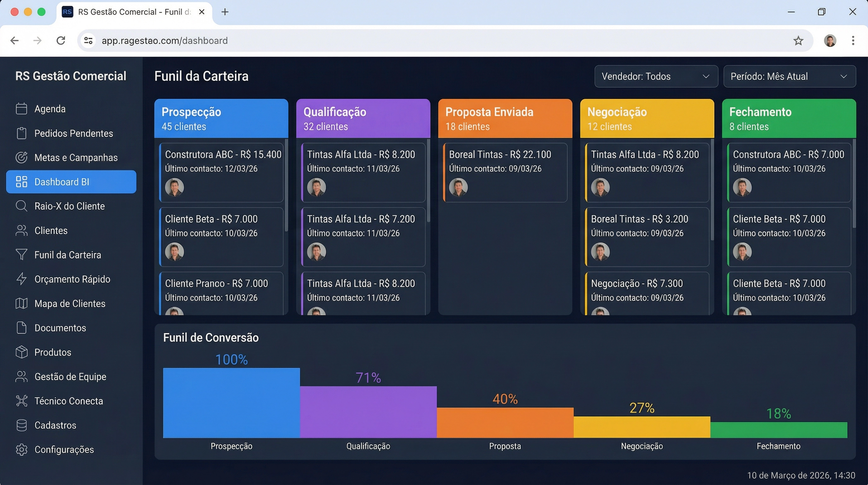
Task: Click the Mapa de Clientes map icon
Action: pyautogui.click(x=21, y=303)
